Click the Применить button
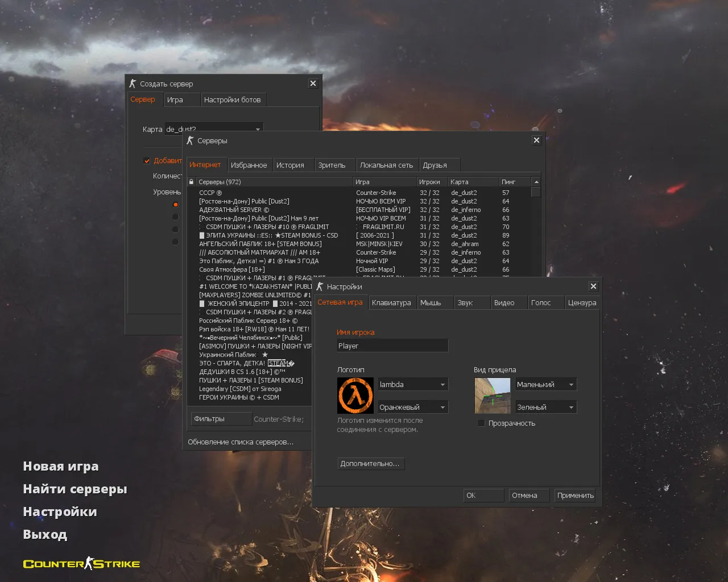728x582 pixels. tap(574, 495)
